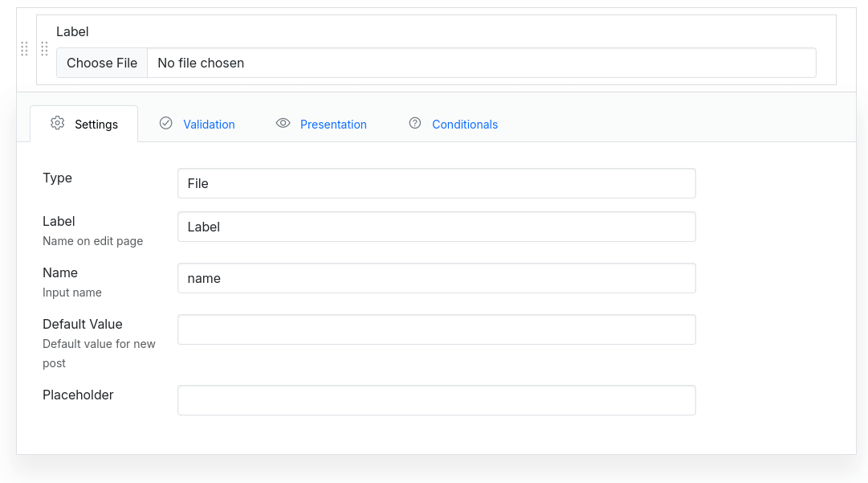868x483 pixels.
Task: Select the Settings tab
Action: point(96,124)
